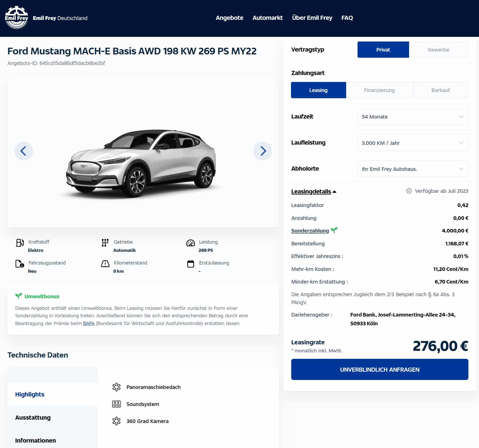Open Über Emil Frey menu
Viewport: 479px width, 448px height.
(312, 18)
